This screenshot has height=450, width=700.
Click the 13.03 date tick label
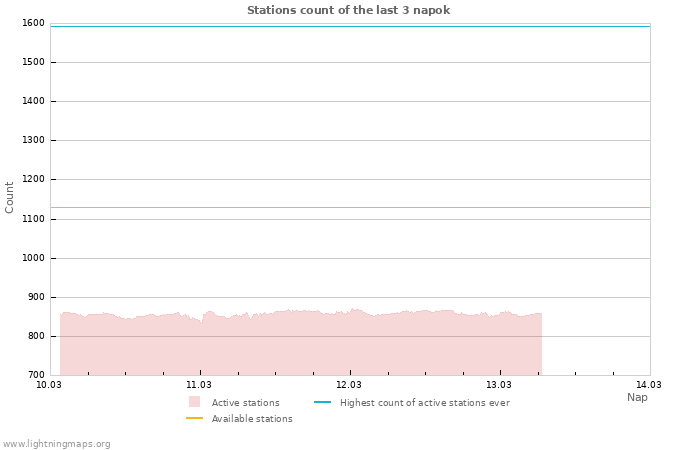click(x=499, y=384)
